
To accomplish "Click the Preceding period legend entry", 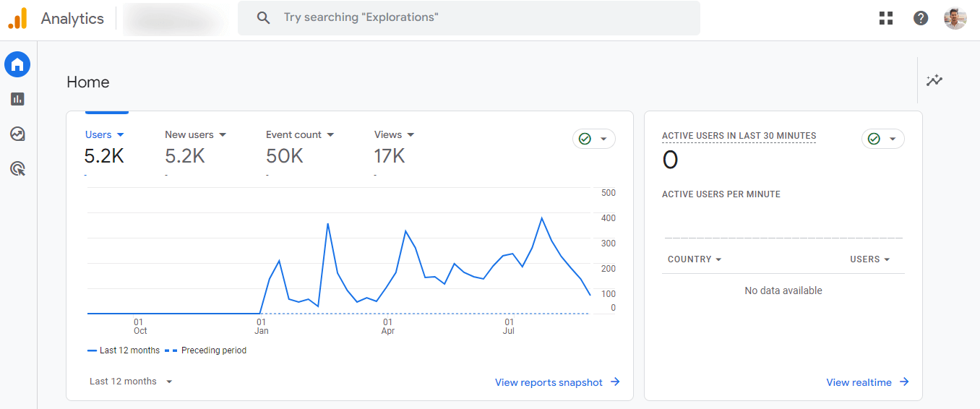I will (x=205, y=350).
